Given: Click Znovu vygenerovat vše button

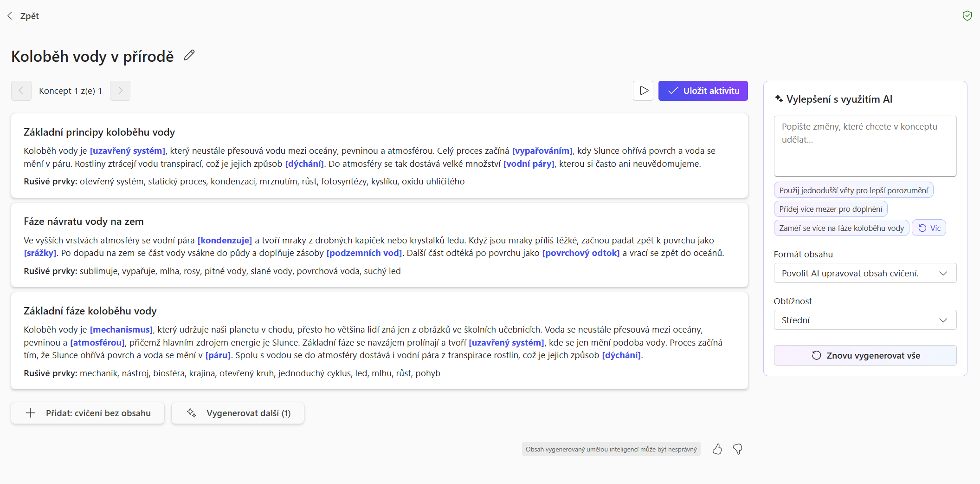Looking at the screenshot, I should pyautogui.click(x=865, y=355).
